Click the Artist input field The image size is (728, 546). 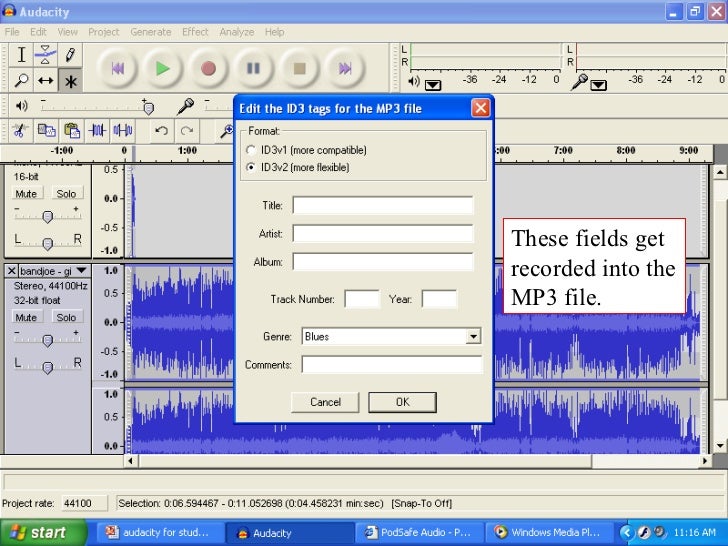point(383,234)
